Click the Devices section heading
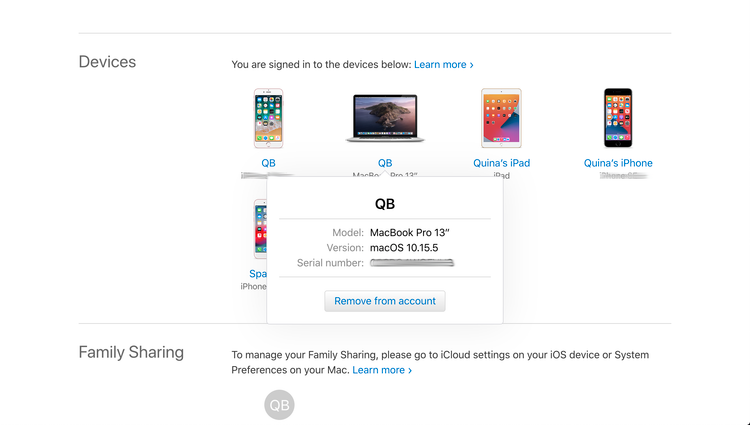This screenshot has height=425, width=750. click(107, 62)
